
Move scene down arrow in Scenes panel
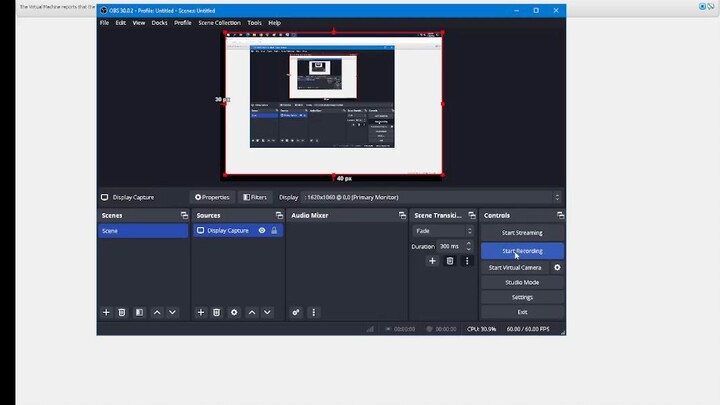[x=172, y=312]
